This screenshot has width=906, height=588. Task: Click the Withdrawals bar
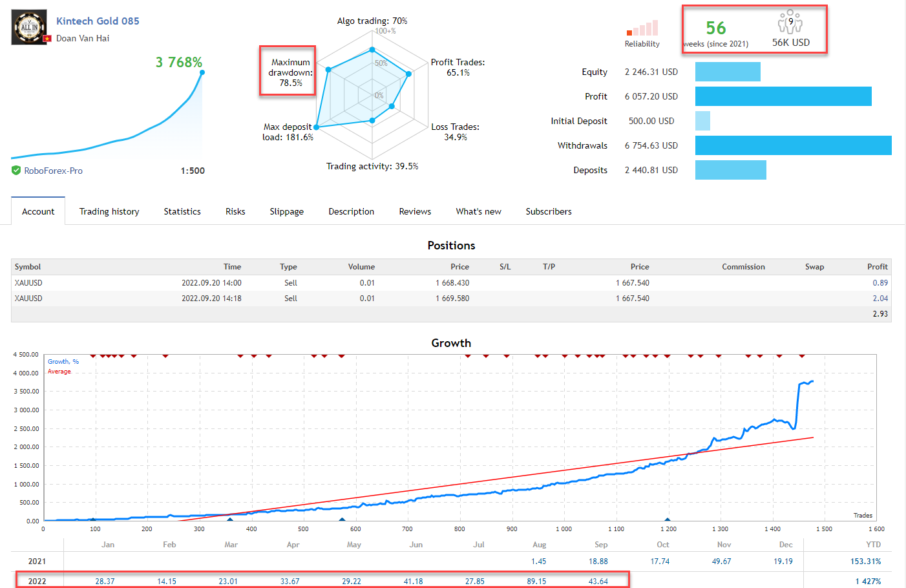coord(794,145)
